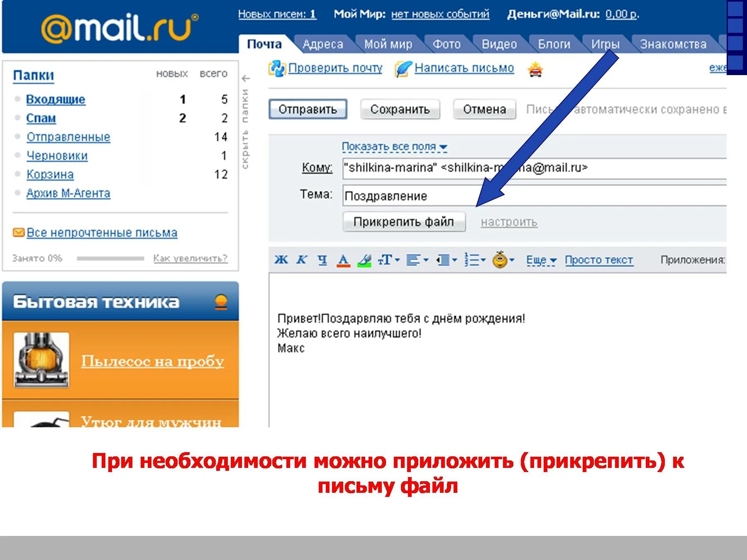Open the Знакомства tab
This screenshot has height=560, width=747.
tap(673, 44)
